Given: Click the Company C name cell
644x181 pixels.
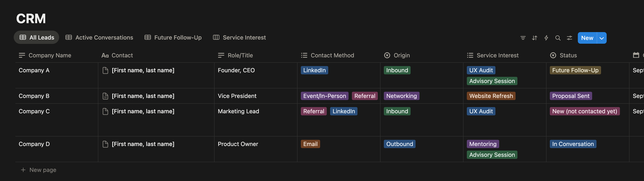Looking at the screenshot, I should (x=34, y=111).
